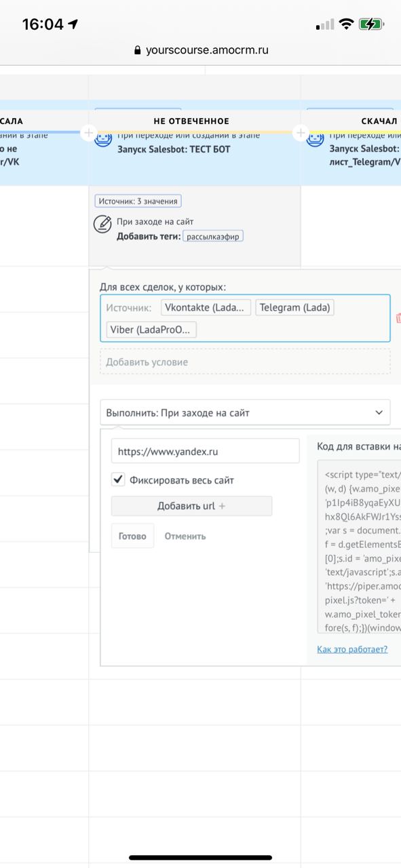
Task: Click the https://www.yandex.ru URL field
Action: point(205,451)
